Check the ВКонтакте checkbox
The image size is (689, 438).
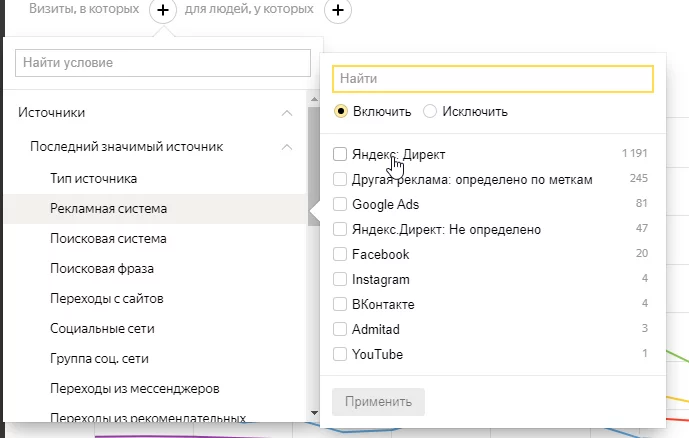[340, 304]
